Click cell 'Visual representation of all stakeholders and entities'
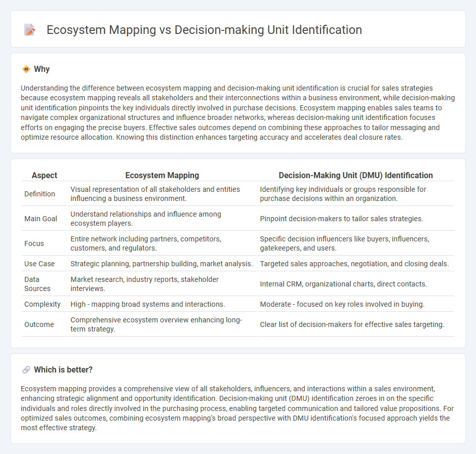This screenshot has width=476, height=454. (x=162, y=194)
